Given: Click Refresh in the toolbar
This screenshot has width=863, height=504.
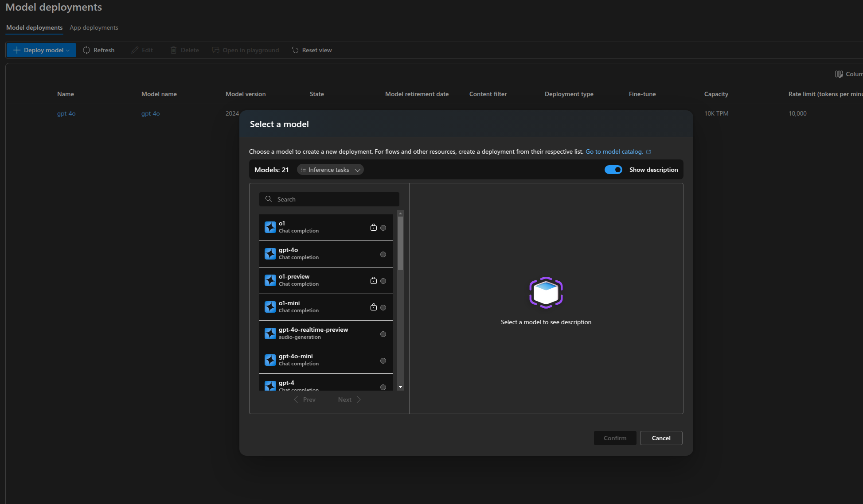Looking at the screenshot, I should click(x=99, y=50).
